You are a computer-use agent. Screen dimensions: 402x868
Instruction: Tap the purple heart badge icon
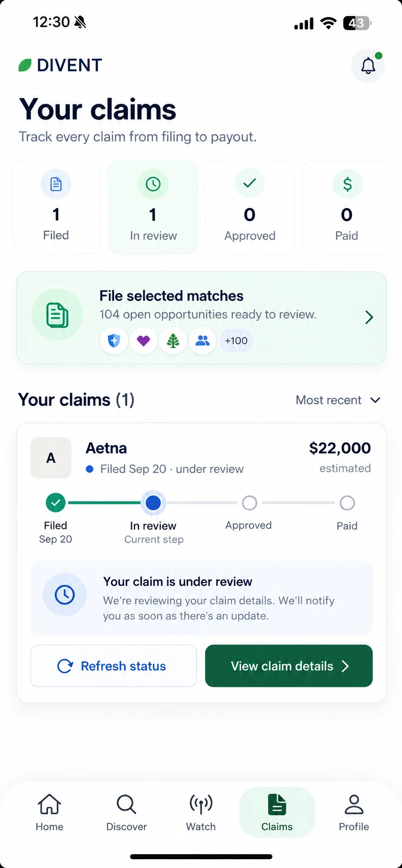pyautogui.click(x=144, y=340)
